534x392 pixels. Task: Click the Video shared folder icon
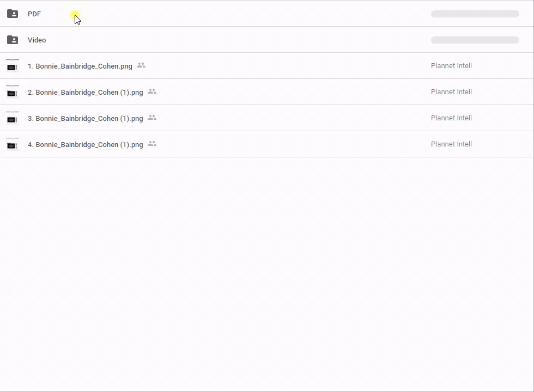point(13,40)
